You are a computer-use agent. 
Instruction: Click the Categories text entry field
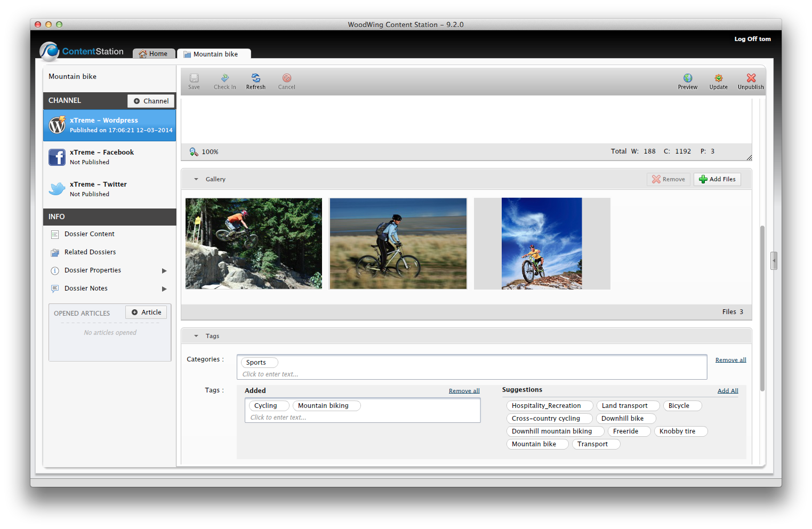(471, 374)
